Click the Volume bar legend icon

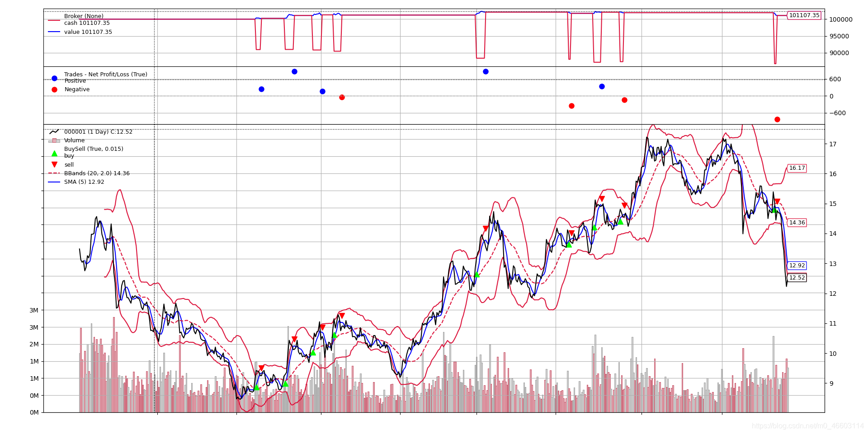pos(54,140)
